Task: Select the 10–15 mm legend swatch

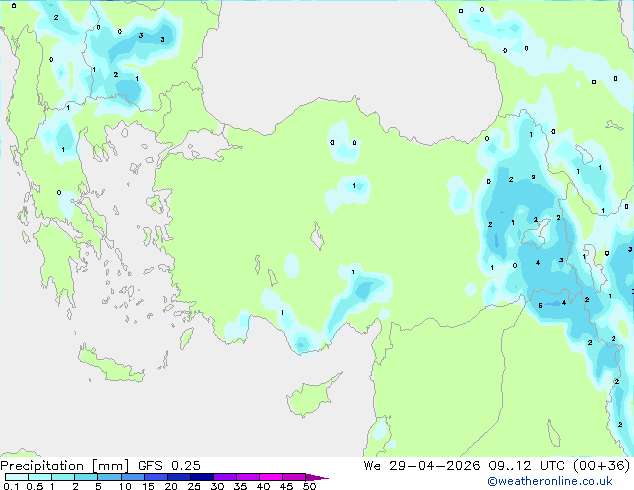Action: click(133, 477)
